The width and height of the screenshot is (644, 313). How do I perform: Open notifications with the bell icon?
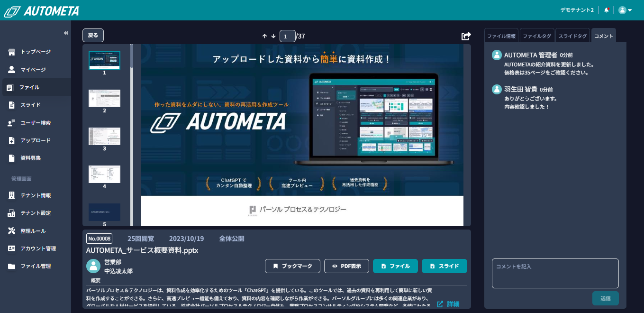pyautogui.click(x=607, y=10)
